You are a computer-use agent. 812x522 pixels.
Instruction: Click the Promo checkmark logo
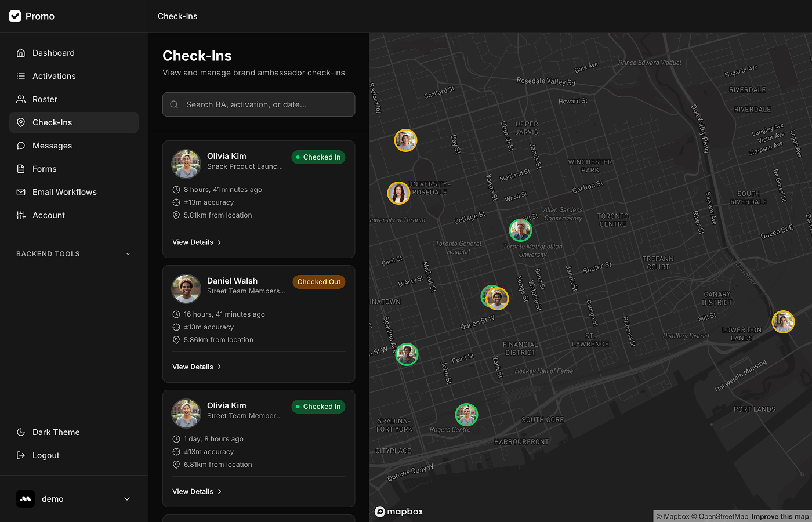point(15,16)
